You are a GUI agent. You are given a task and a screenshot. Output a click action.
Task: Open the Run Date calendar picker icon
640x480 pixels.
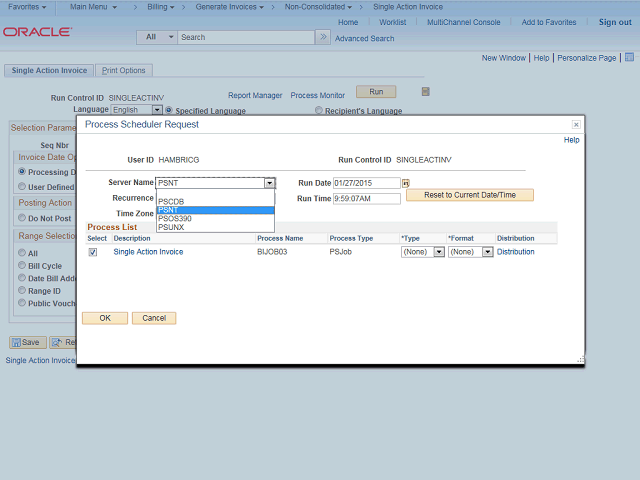pyautogui.click(x=406, y=183)
